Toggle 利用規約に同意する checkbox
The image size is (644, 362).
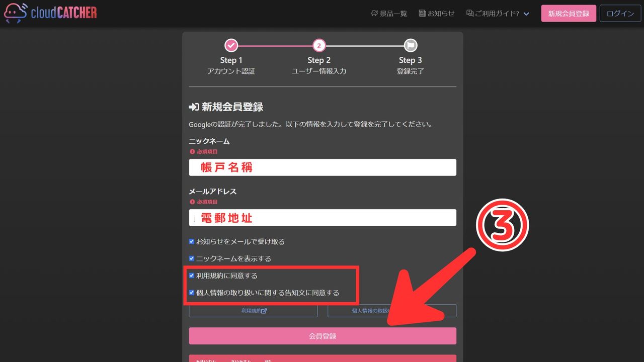(192, 276)
